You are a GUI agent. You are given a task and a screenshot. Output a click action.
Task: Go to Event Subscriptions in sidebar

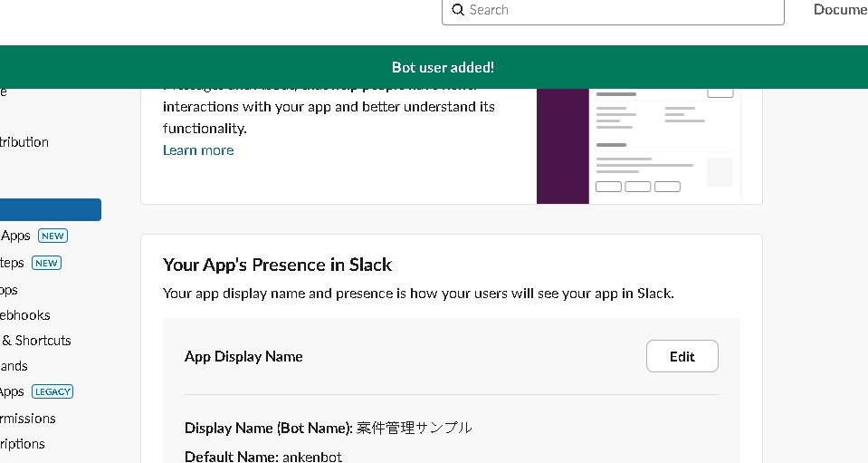[23, 444]
